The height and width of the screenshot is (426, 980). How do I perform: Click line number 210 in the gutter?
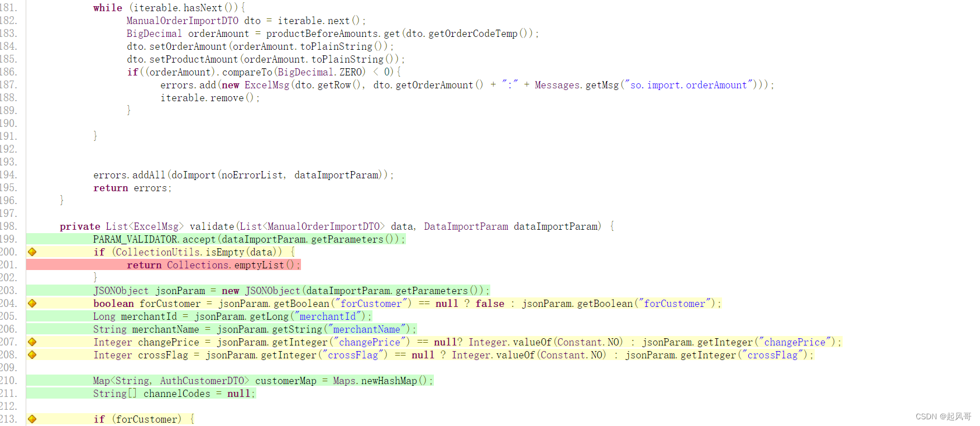[8, 381]
